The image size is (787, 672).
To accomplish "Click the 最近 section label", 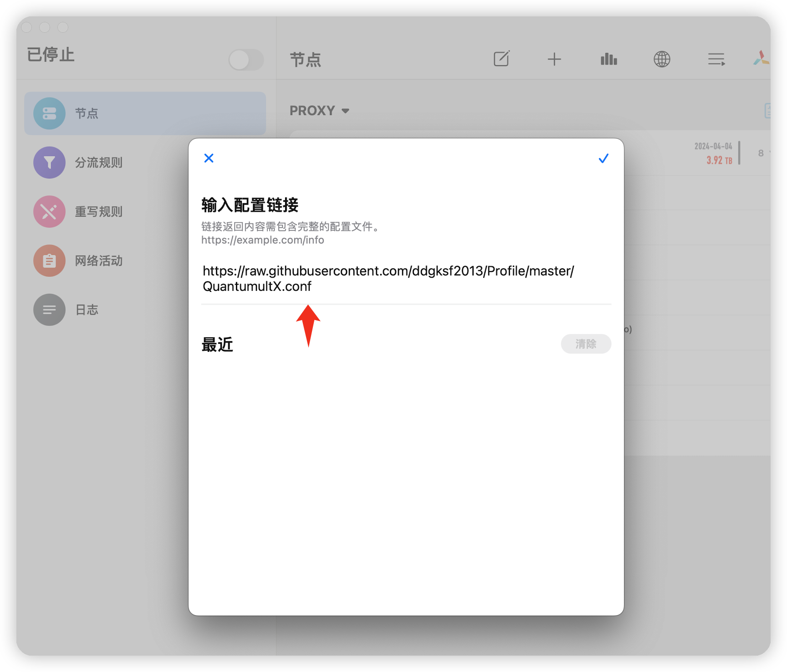I will coord(217,345).
